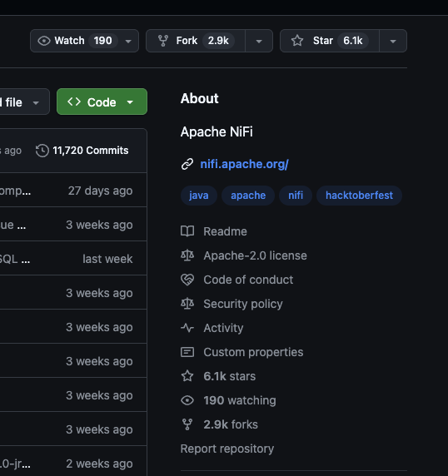Screen dimensions: 448x476
Task: Select the nifi topic tag
Action: pyautogui.click(x=296, y=196)
